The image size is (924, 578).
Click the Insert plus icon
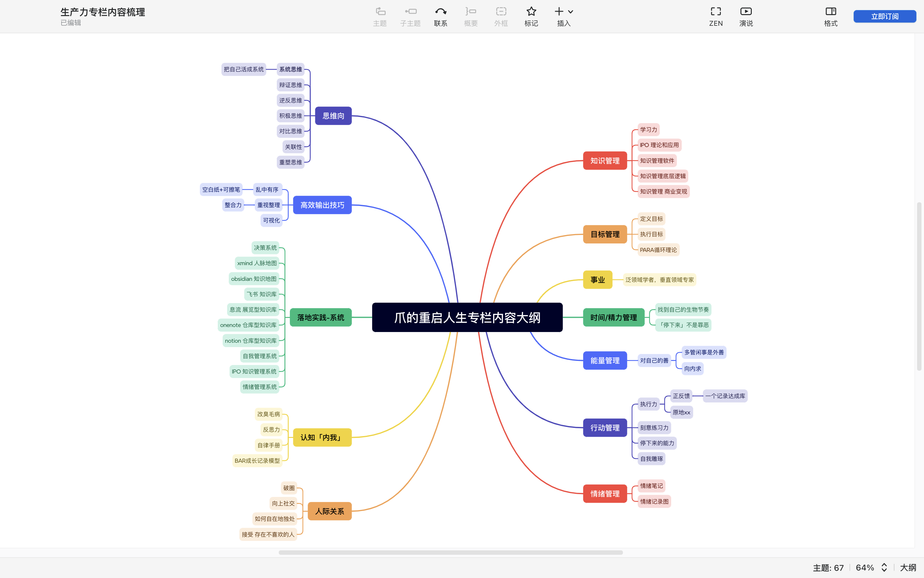click(559, 12)
